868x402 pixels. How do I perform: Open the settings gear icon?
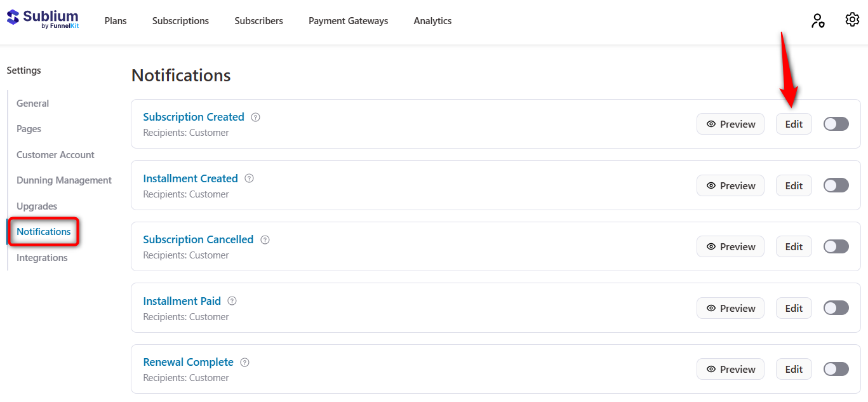[852, 20]
